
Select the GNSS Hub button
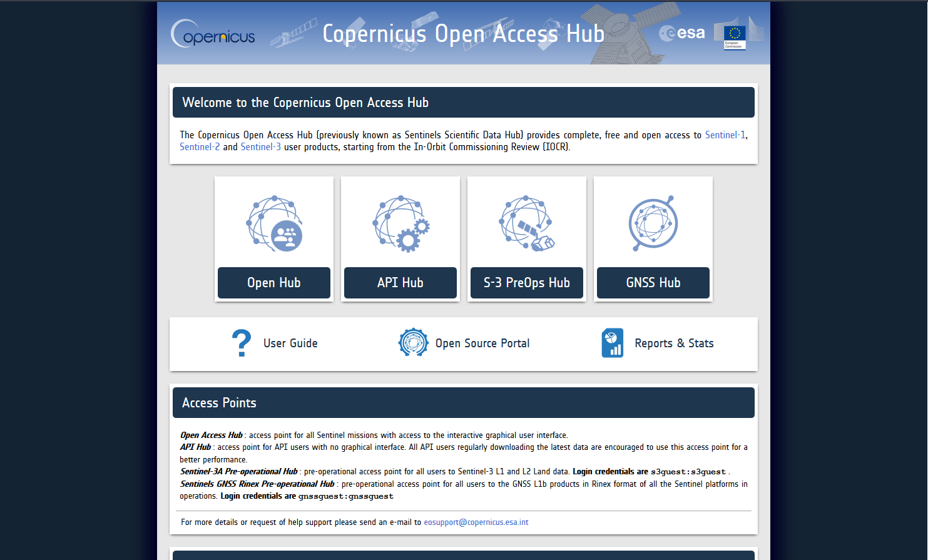pos(653,283)
